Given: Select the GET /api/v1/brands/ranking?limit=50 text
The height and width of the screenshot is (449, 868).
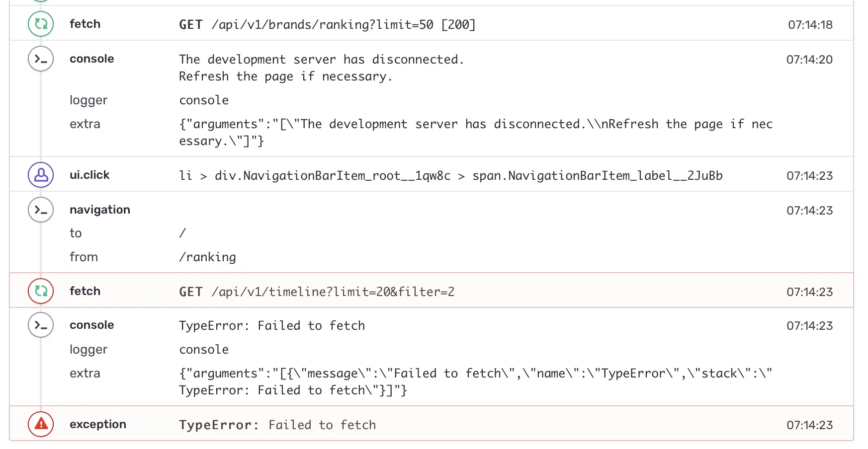Looking at the screenshot, I should click(x=327, y=25).
